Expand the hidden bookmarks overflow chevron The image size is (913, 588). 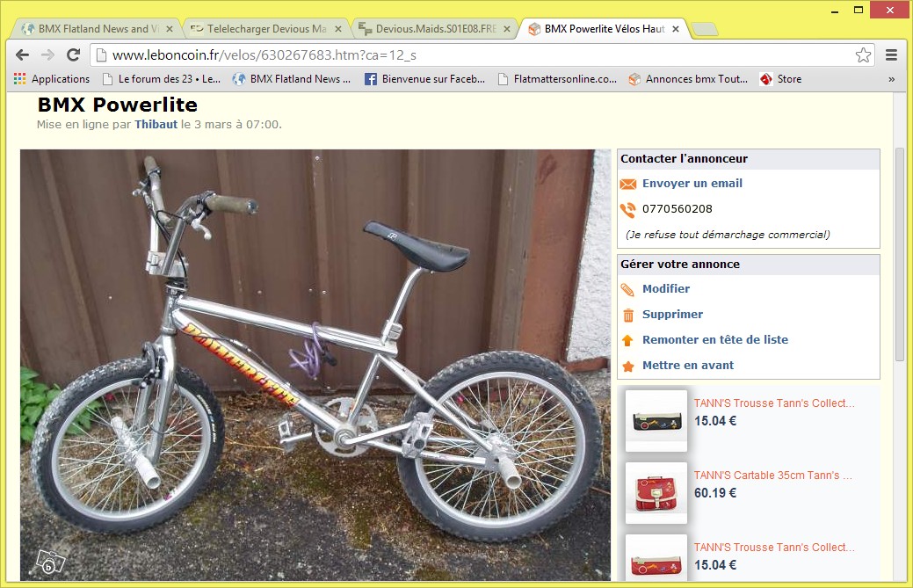click(x=891, y=79)
